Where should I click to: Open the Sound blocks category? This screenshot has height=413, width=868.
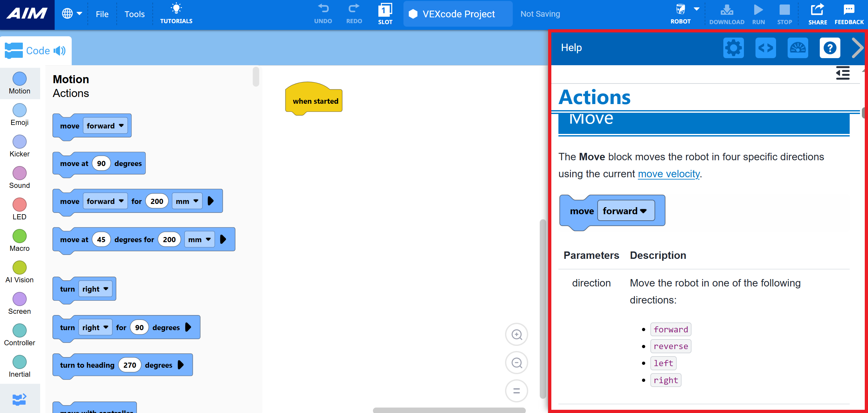point(20,177)
